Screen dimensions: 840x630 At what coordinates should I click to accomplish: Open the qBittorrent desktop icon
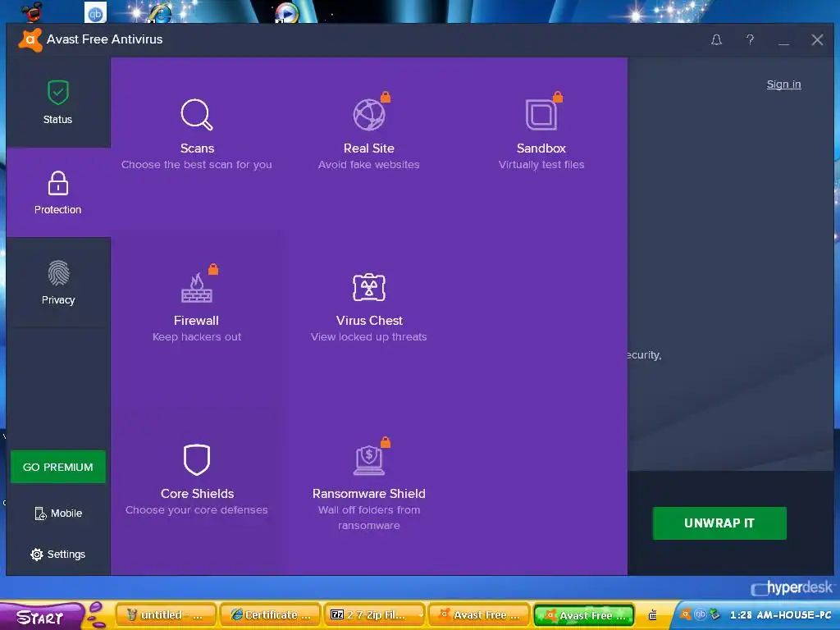coord(95,12)
